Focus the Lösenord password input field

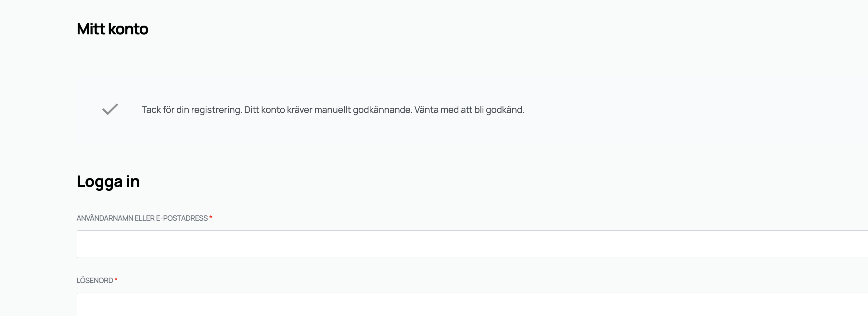(x=472, y=305)
